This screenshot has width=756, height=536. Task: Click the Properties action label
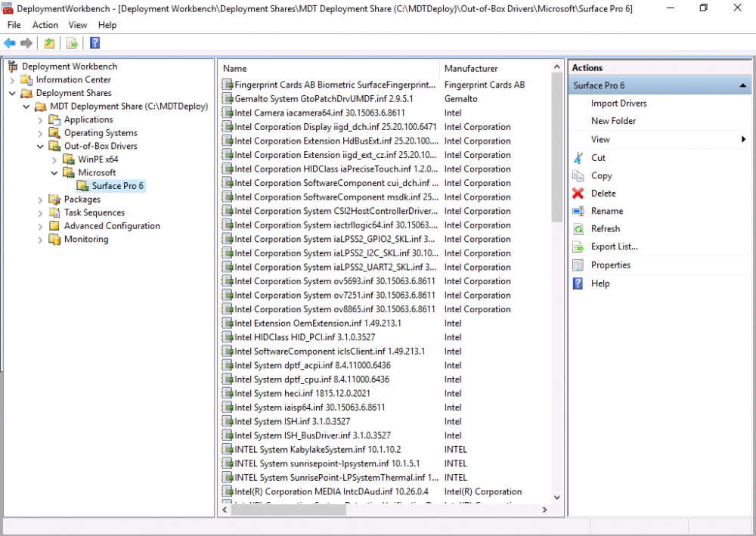pyautogui.click(x=610, y=265)
